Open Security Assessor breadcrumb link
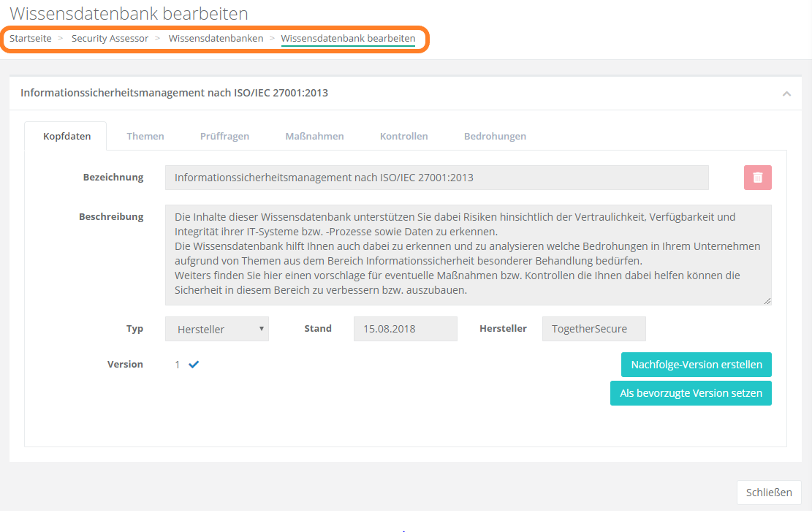 click(x=110, y=39)
